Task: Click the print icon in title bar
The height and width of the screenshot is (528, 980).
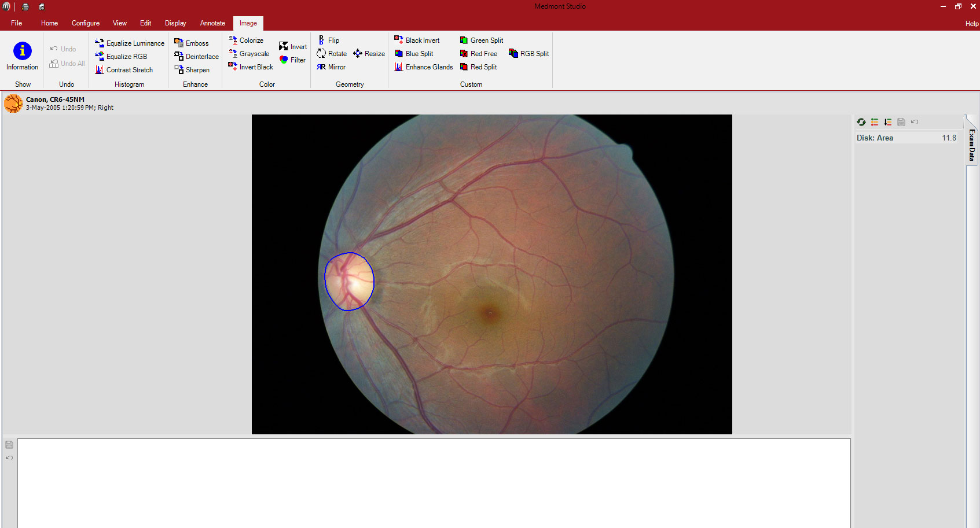Action: pos(25,7)
